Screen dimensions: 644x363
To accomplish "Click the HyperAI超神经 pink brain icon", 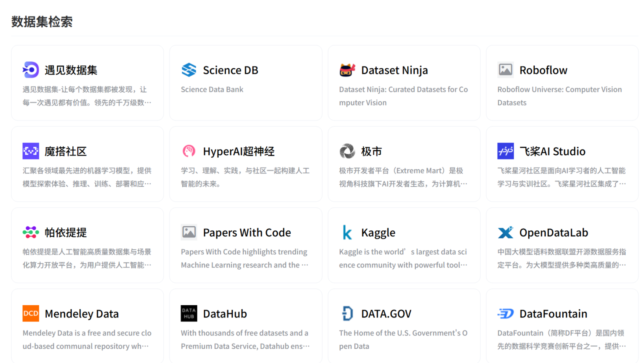I will (x=189, y=151).
